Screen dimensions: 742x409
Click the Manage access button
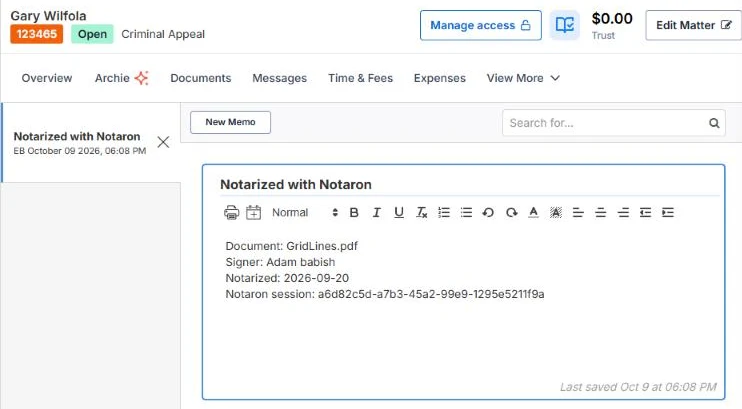[481, 25]
